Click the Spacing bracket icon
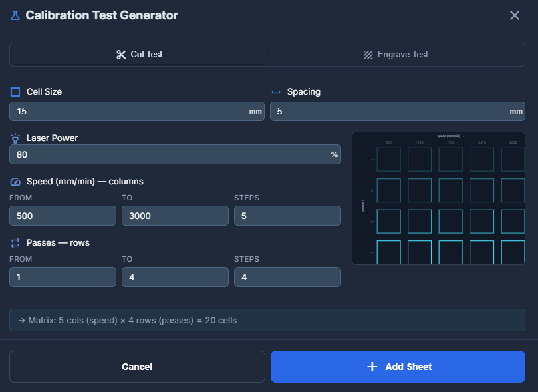The image size is (538, 392). pos(276,92)
